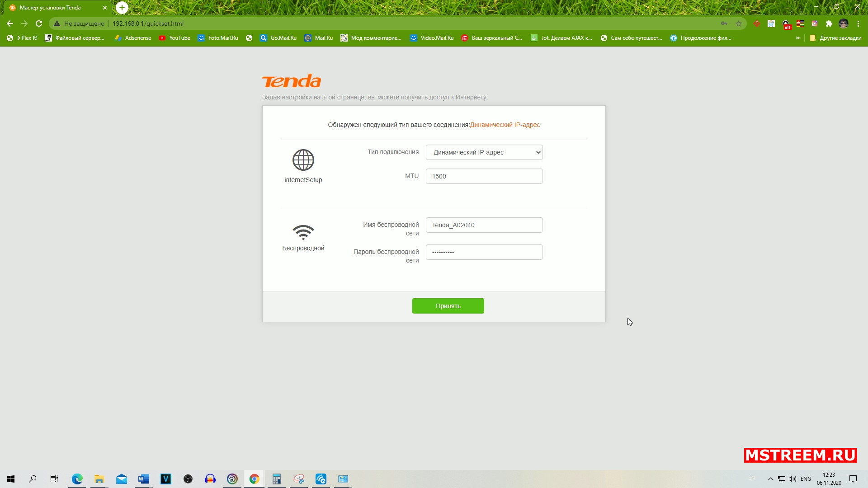Screen dimensions: 868x488
Task: Click the MTU input field
Action: coord(484,176)
